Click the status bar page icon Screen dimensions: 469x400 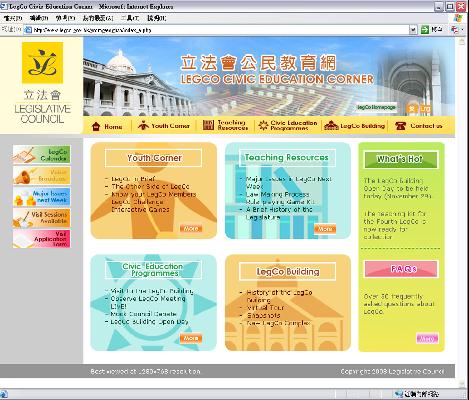[4, 394]
